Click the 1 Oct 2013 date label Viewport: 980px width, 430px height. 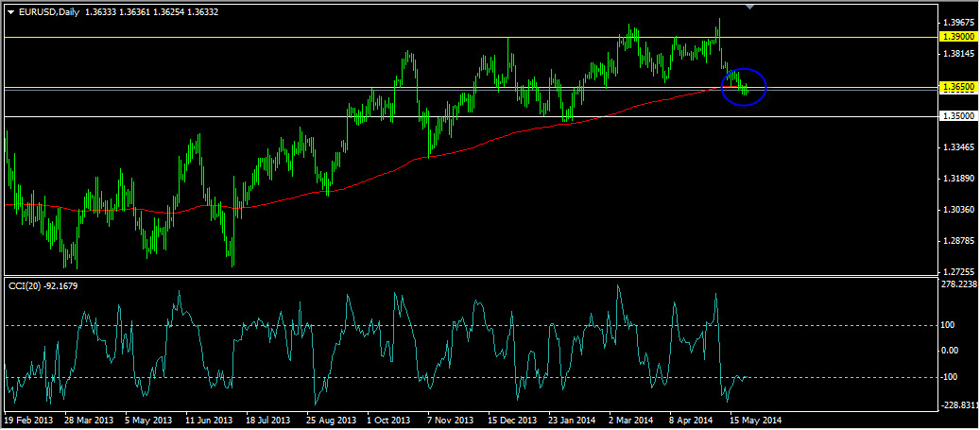pyautogui.click(x=389, y=420)
